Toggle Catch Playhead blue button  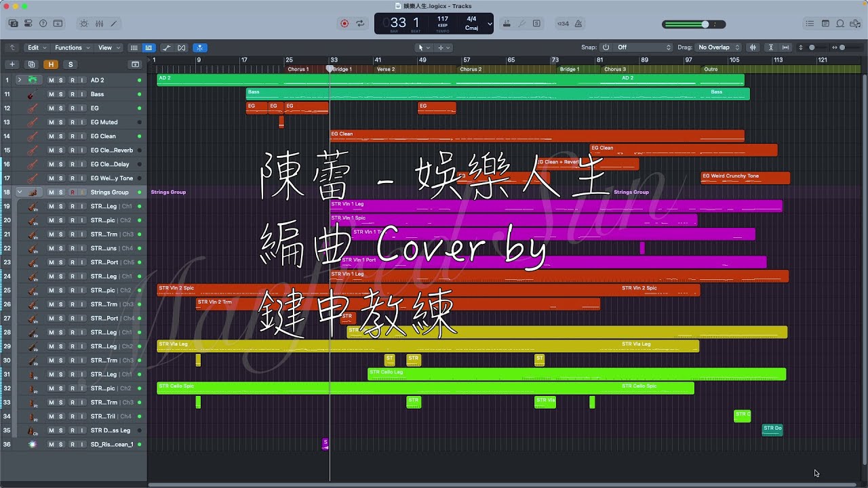point(200,47)
